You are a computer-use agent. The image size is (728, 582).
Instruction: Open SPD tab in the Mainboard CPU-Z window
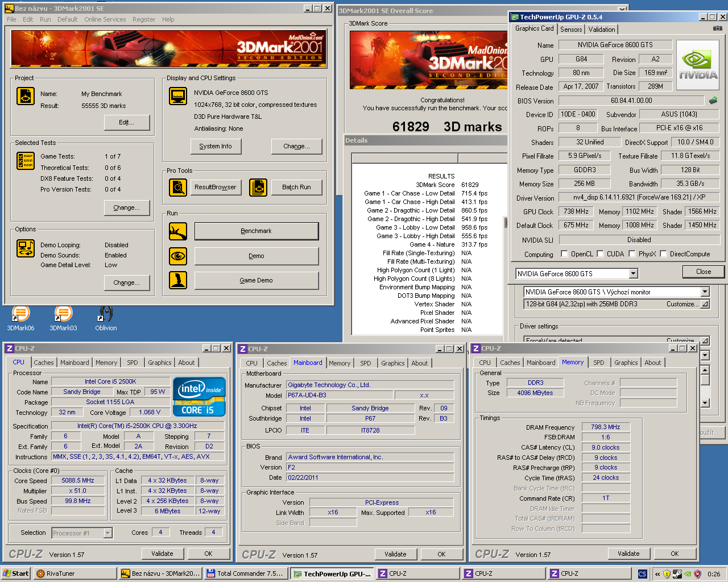366,363
